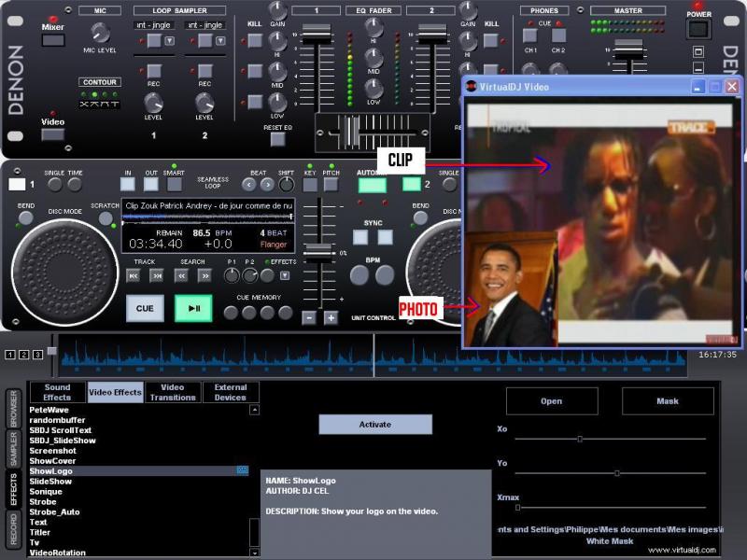Switch to Video Transitions tab
The width and height of the screenshot is (747, 560).
[x=173, y=392]
